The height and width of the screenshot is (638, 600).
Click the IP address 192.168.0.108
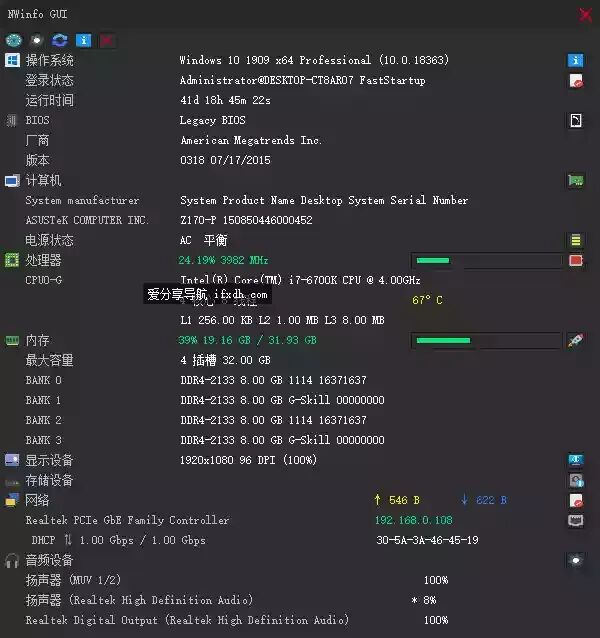[413, 520]
